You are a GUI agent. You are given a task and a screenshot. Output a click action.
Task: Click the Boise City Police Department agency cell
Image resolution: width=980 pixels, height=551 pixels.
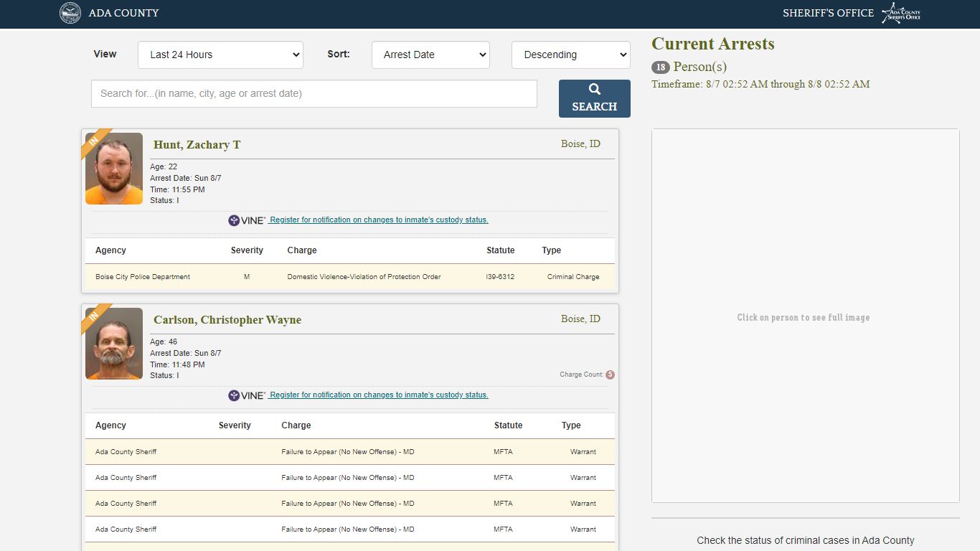[x=143, y=277]
